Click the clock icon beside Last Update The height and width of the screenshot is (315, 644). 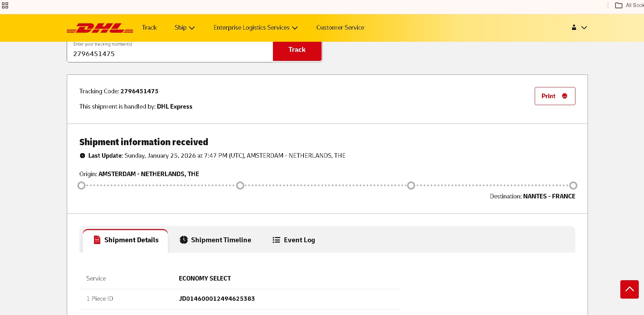tap(83, 156)
